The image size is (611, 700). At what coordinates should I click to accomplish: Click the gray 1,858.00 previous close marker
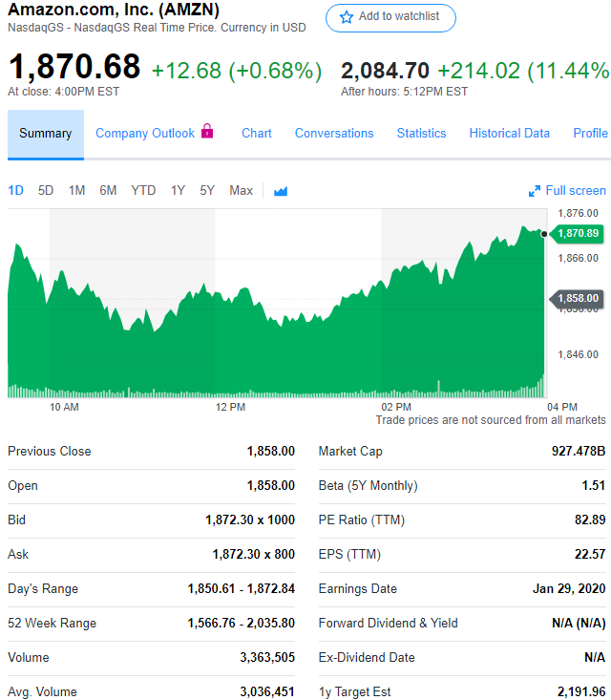point(577,298)
